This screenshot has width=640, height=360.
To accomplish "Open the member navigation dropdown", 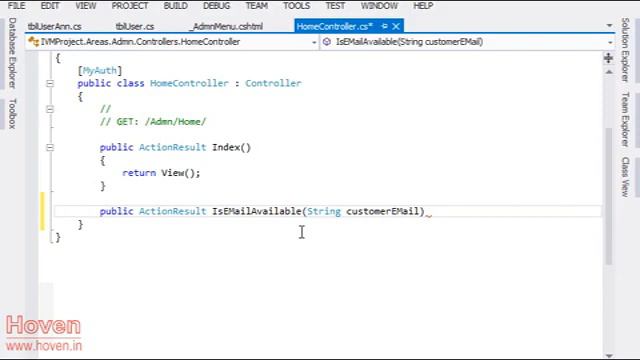I will [610, 42].
